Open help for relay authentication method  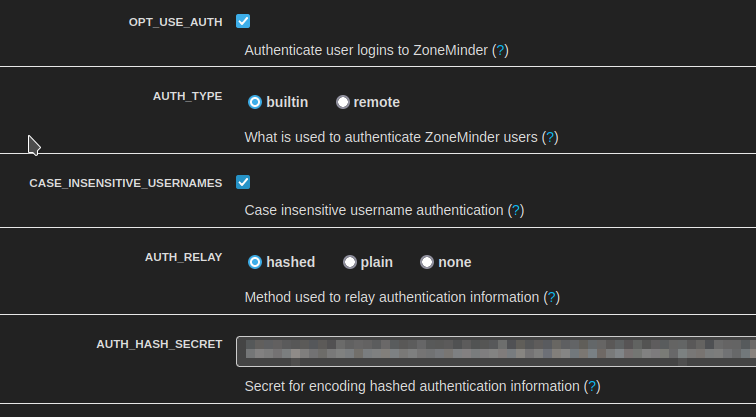click(x=551, y=297)
